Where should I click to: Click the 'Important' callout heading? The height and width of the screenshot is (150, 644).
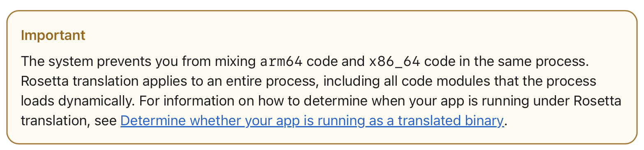click(53, 35)
